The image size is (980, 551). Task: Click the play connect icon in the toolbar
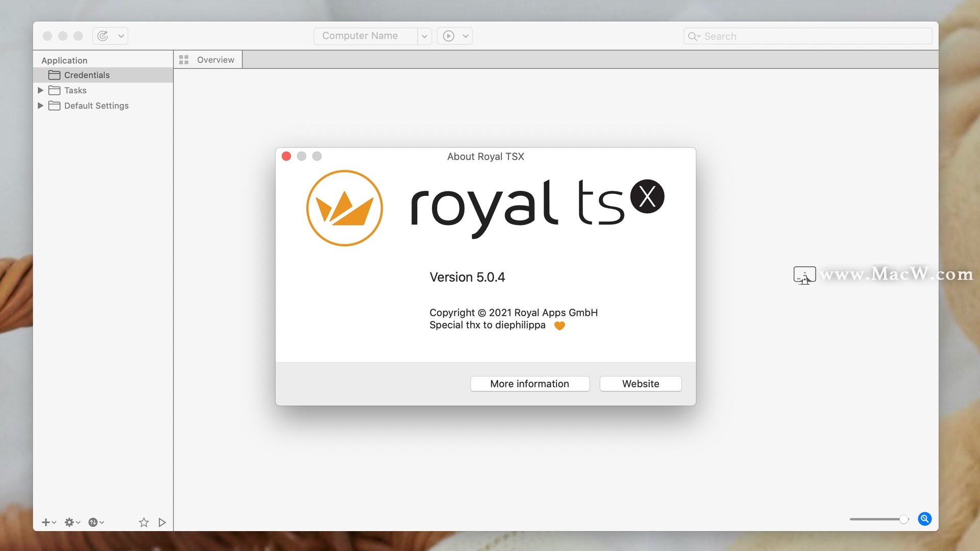tap(449, 36)
